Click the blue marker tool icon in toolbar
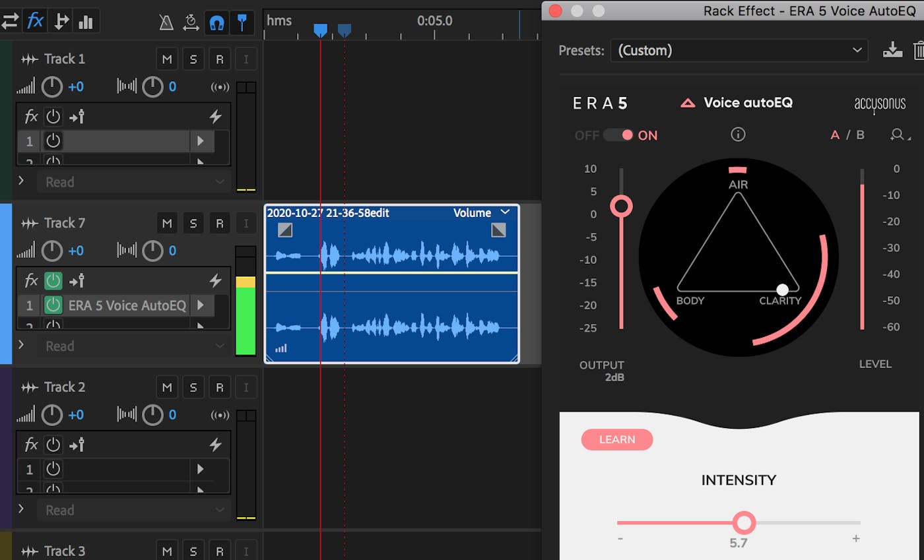Image resolution: width=924 pixels, height=560 pixels. pos(243,22)
